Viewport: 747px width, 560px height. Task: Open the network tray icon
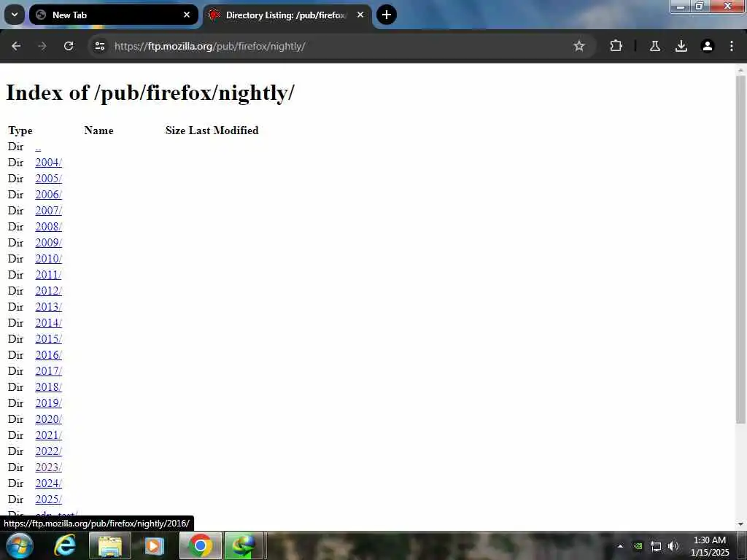click(x=656, y=546)
